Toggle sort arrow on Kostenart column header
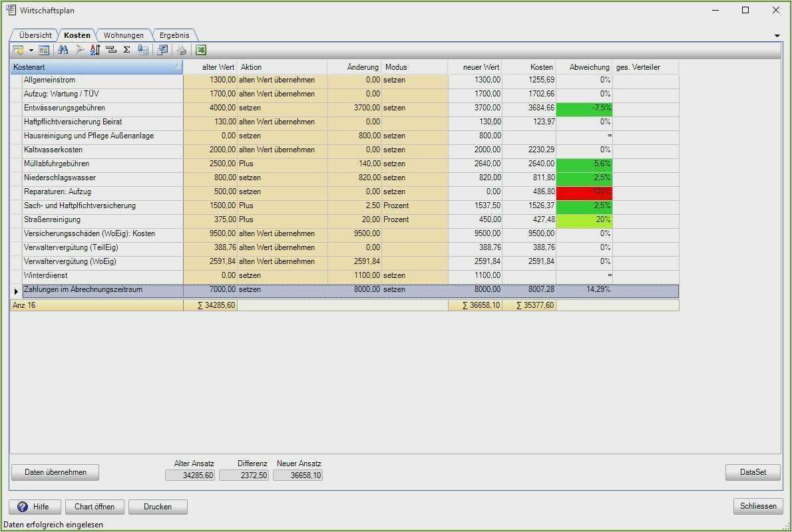Screen dimensions: 792x532 coord(177,67)
